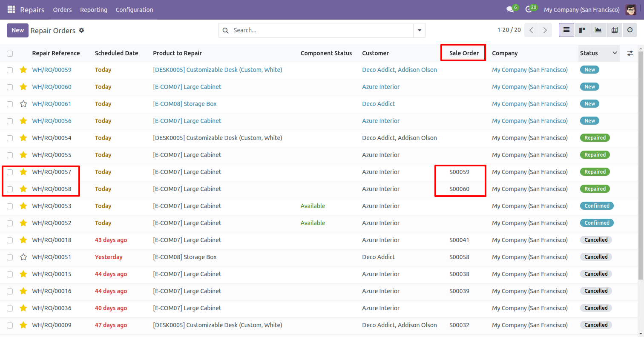Open Repair Orders gear settings icon
Screen dimensions: 644x337
[x=82, y=30]
